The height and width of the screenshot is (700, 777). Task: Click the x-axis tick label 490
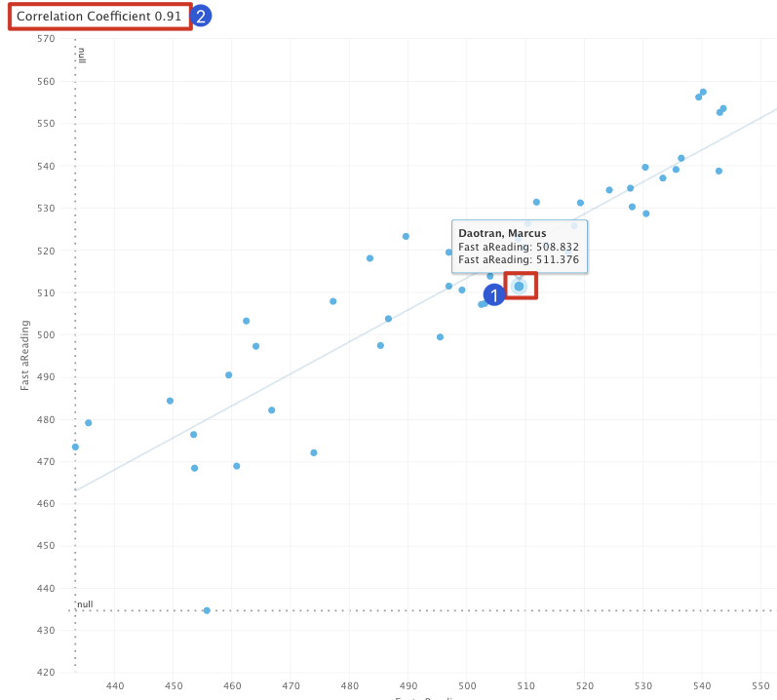coord(408,686)
